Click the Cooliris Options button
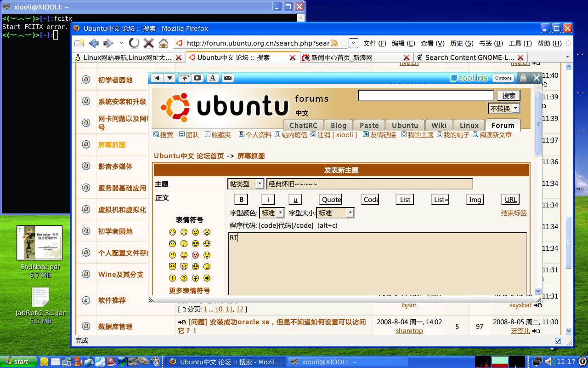The image size is (588, 368). point(503,78)
